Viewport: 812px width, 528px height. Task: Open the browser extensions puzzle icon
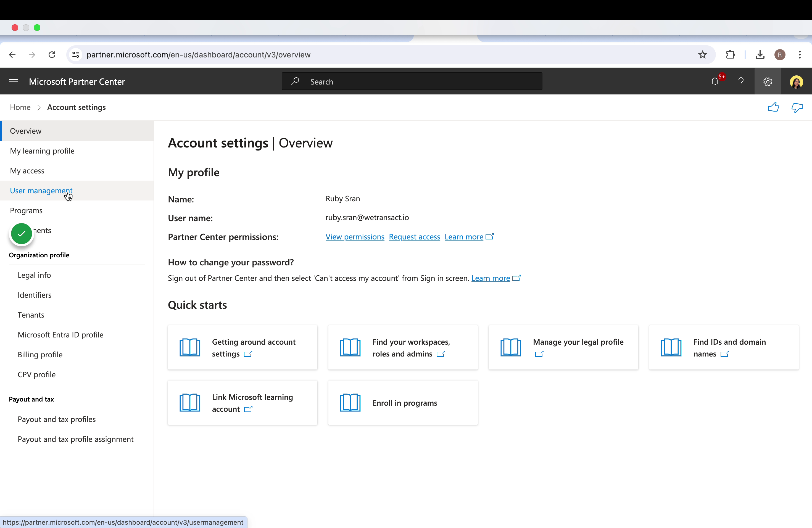point(730,55)
